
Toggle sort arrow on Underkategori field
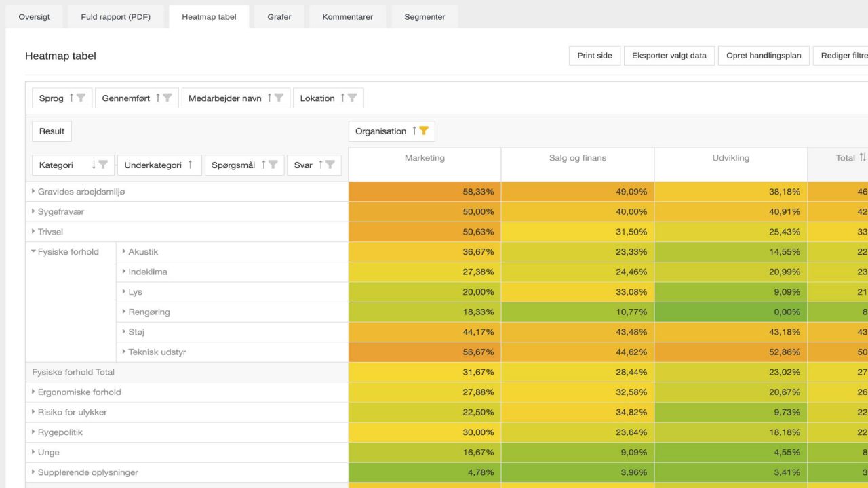coord(191,165)
